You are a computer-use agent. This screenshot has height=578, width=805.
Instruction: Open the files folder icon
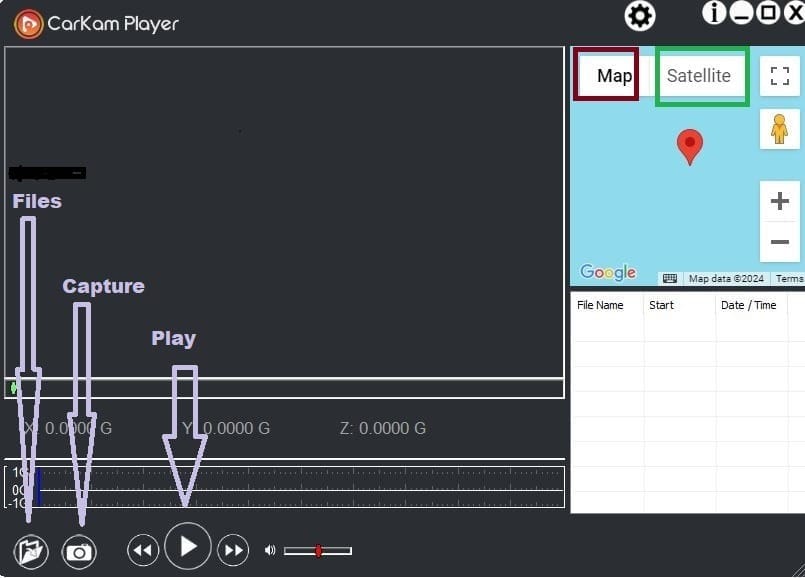[31, 552]
